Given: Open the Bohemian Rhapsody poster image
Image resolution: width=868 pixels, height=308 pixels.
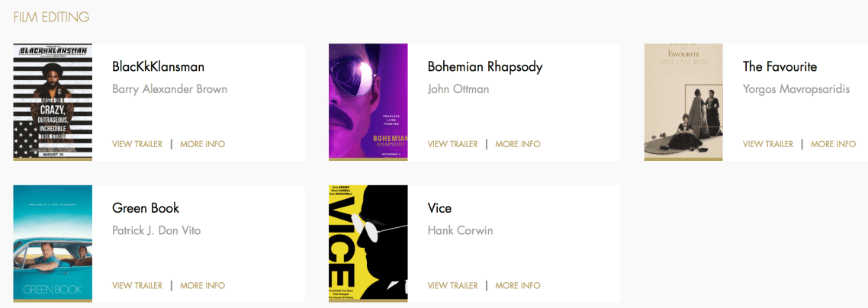Looking at the screenshot, I should pos(368,101).
